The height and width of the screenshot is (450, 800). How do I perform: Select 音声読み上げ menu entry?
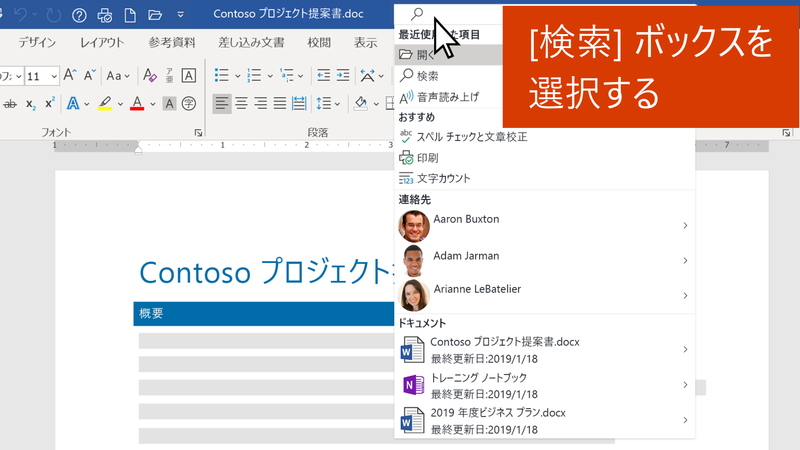(448, 96)
